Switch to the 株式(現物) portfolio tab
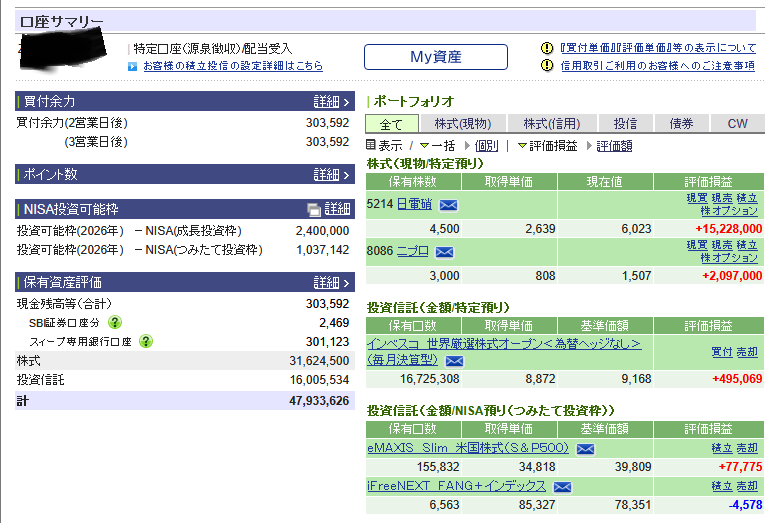Screen dimensions: 777x523 pyautogui.click(x=462, y=124)
